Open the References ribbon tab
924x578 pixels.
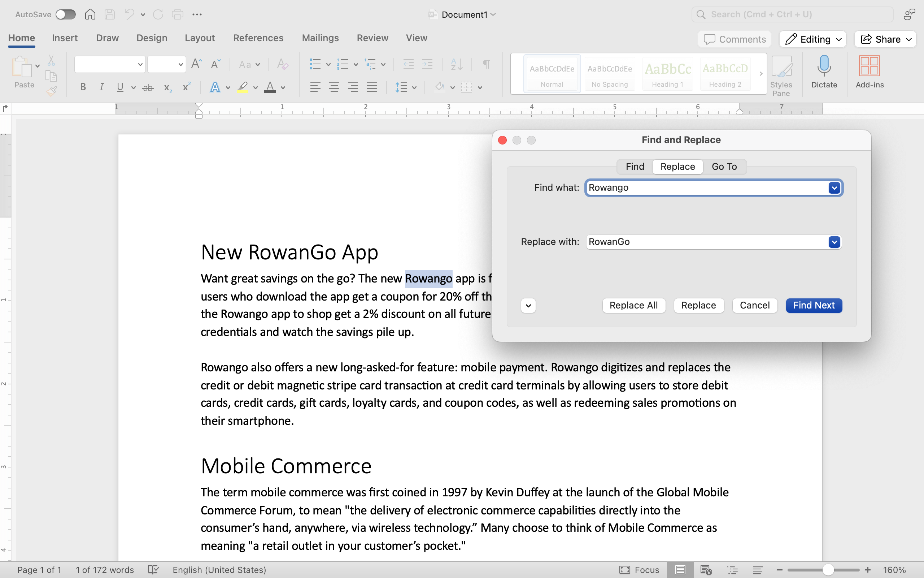258,38
